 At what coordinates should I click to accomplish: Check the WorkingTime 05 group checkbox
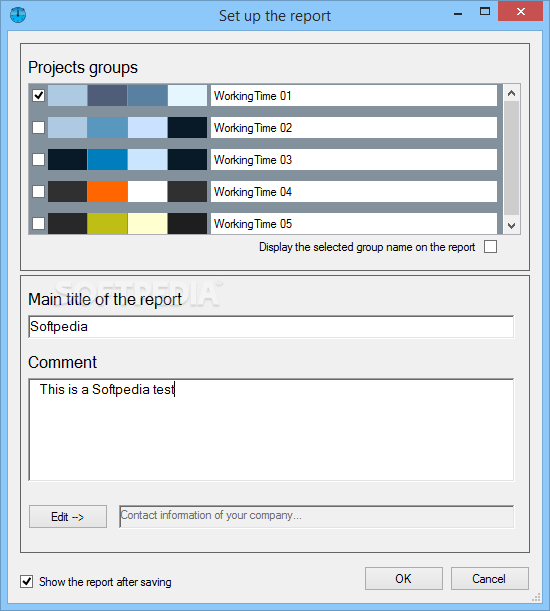pos(39,223)
